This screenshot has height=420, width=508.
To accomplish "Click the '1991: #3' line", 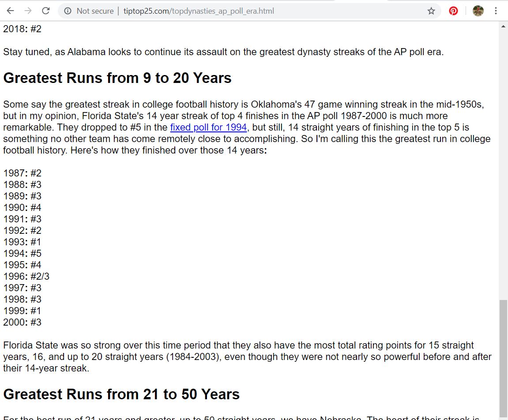I will 23,219.
